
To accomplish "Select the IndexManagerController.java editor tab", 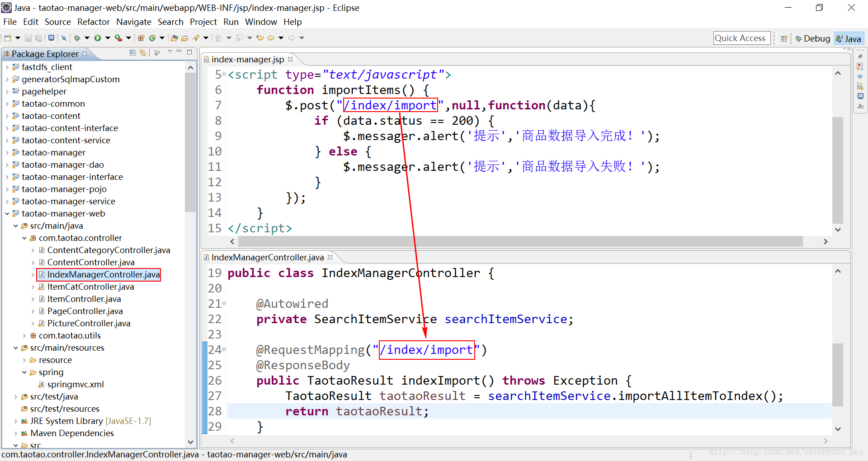I will tap(267, 257).
